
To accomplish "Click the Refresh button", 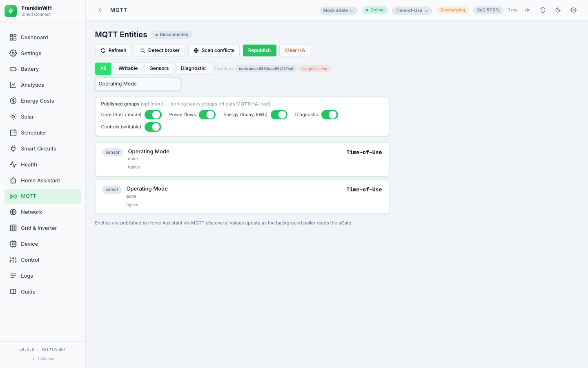I will point(113,51).
